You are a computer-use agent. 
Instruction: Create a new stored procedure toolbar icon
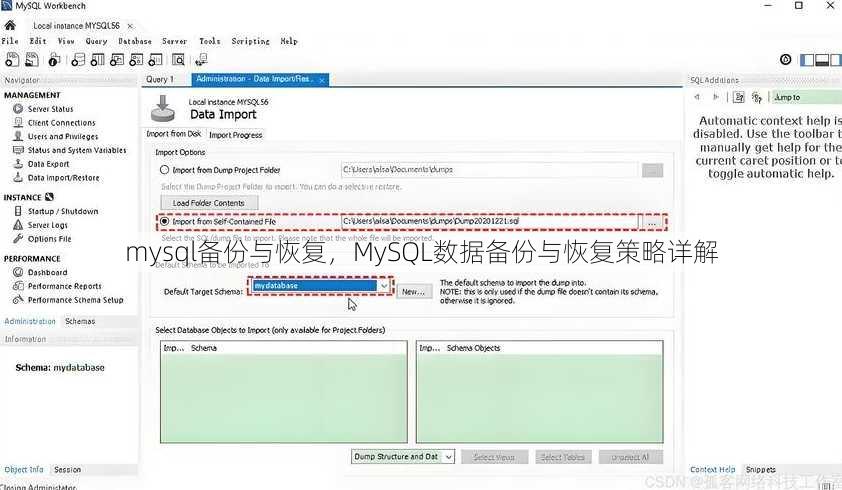coord(136,60)
